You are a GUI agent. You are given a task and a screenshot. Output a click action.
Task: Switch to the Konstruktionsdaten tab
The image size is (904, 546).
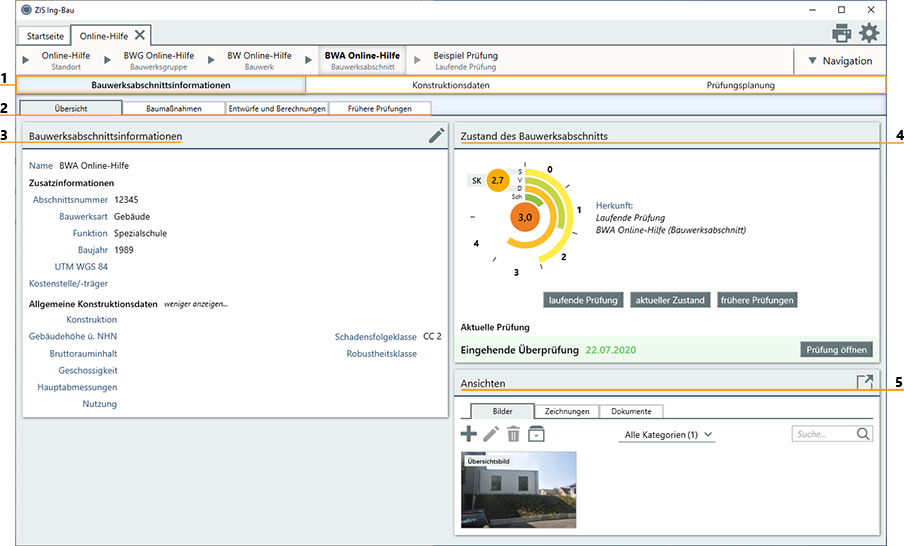point(450,86)
